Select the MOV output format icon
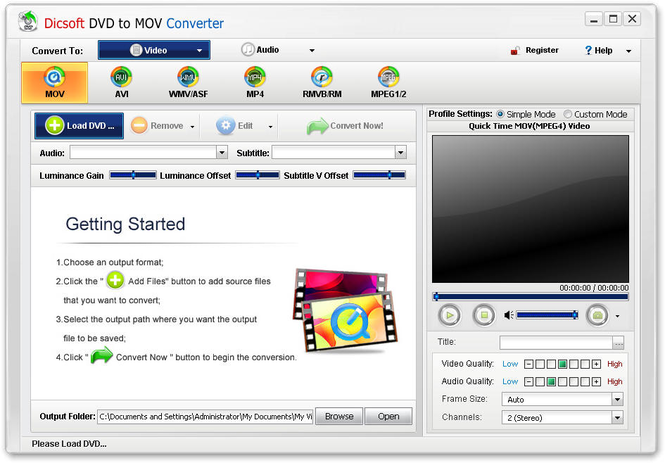Screen dimensions: 665x463 click(x=55, y=83)
